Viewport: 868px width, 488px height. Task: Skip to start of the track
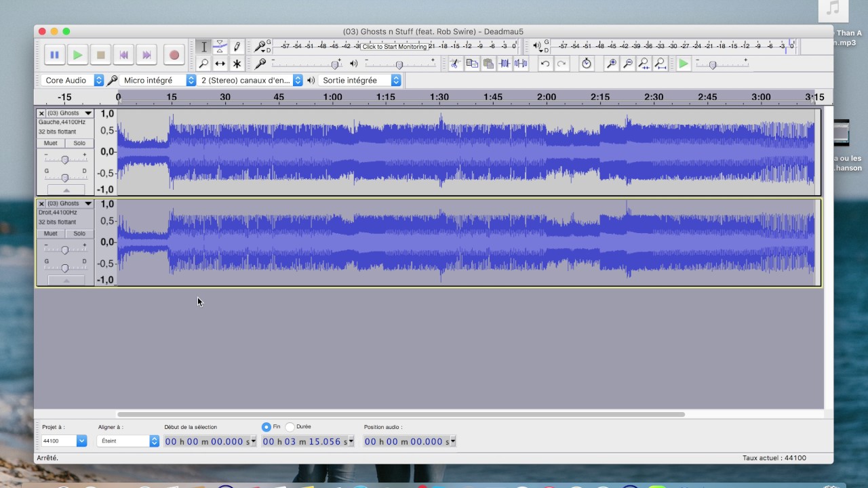pos(123,55)
